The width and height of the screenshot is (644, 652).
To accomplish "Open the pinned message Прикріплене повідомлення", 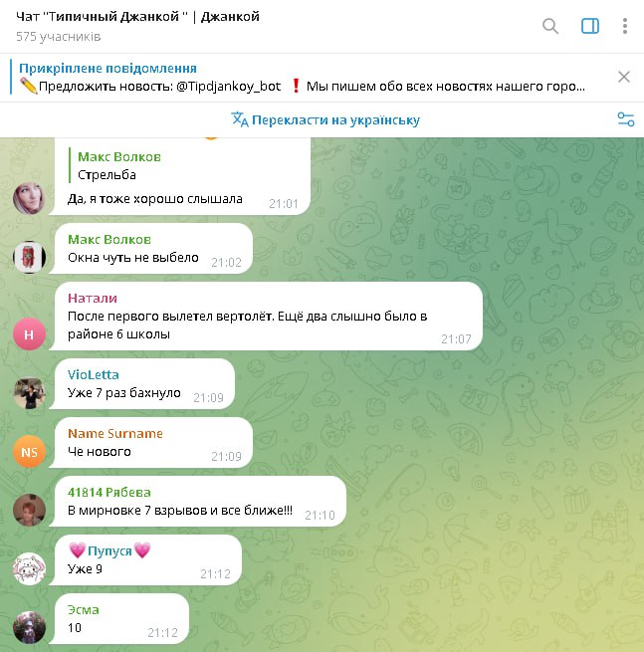I will click(x=302, y=78).
